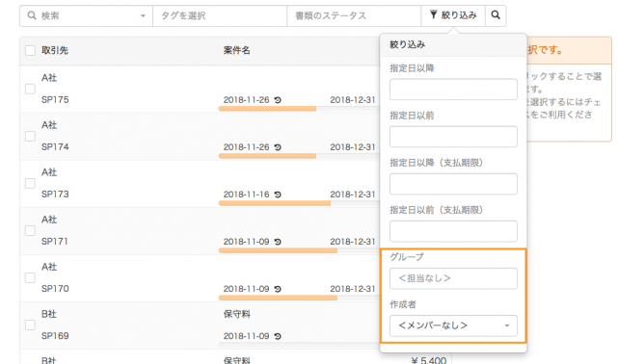Viewport: 617px width, 364px height.
Task: Click the magnifier search button in toolbar
Action: click(496, 15)
